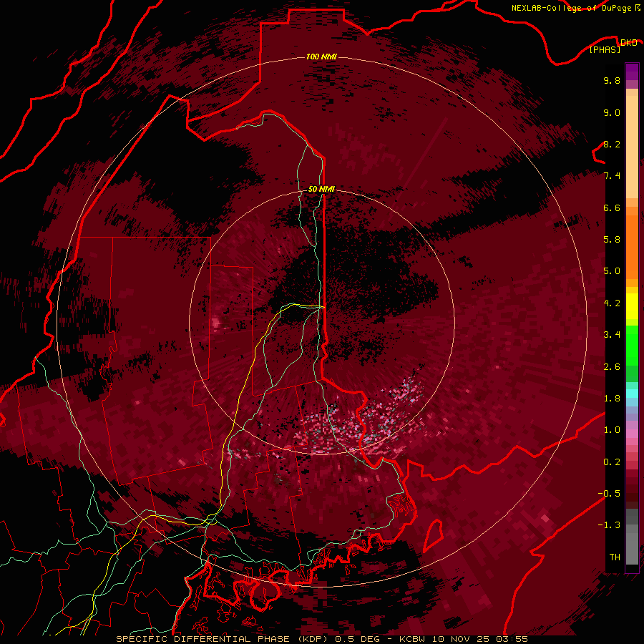Click the 9.0 scale value
The height and width of the screenshot is (644, 644).
tap(612, 112)
